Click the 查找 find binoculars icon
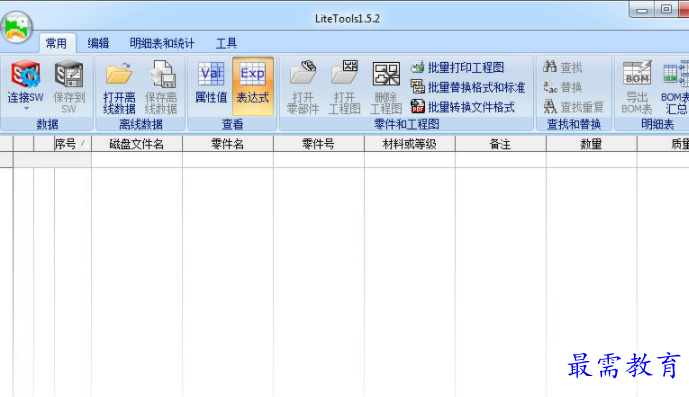The image size is (689, 397). (x=550, y=67)
